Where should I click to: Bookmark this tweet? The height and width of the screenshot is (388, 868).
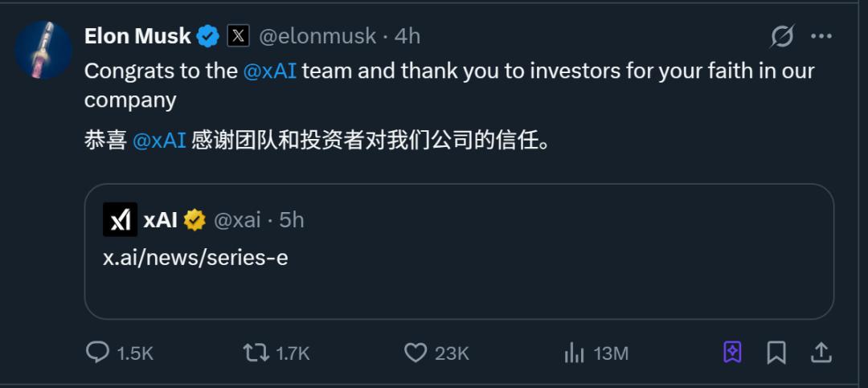pyautogui.click(x=776, y=352)
